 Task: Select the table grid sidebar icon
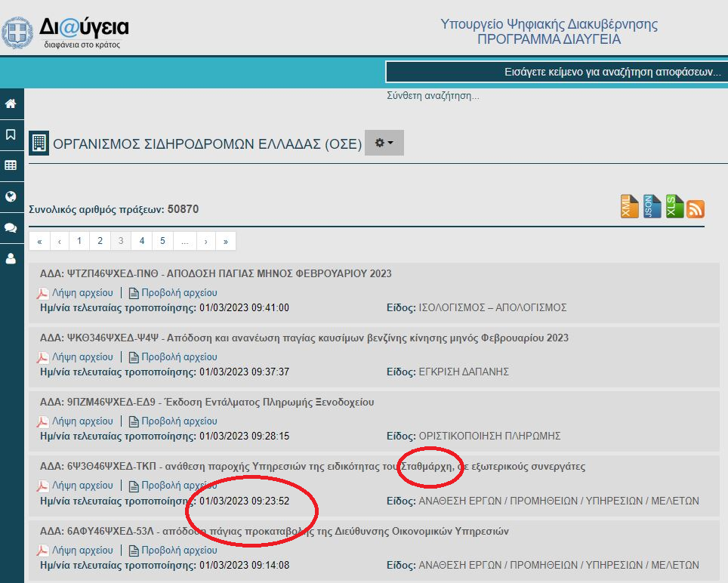pyautogui.click(x=11, y=165)
